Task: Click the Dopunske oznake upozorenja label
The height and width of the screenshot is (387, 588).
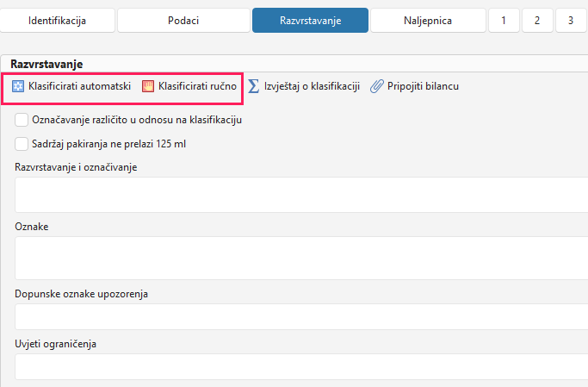Action: point(81,294)
